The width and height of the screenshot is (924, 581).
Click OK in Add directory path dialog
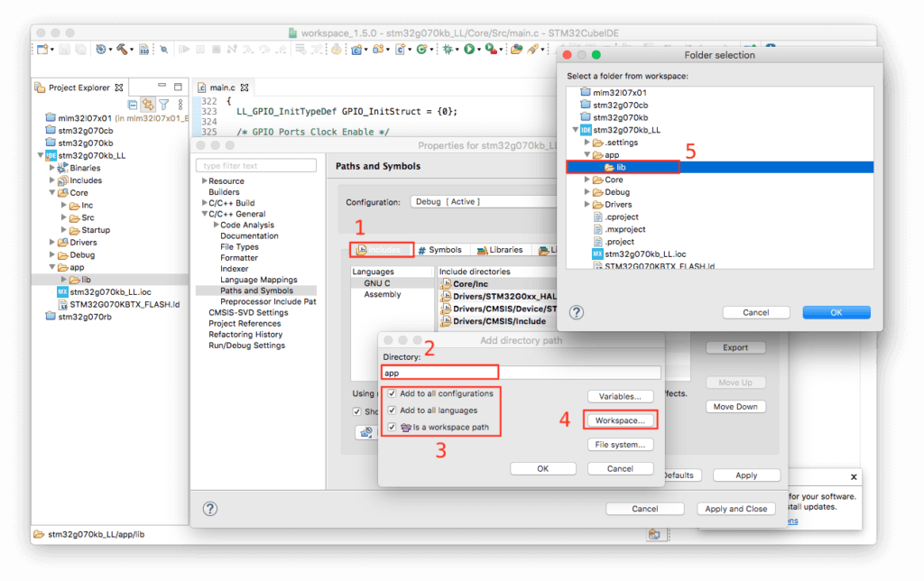tap(542, 468)
